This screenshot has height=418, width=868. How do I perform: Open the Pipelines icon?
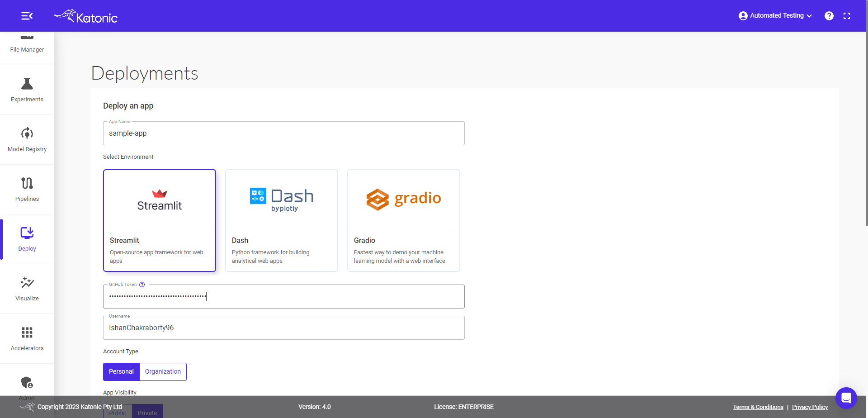(x=27, y=183)
